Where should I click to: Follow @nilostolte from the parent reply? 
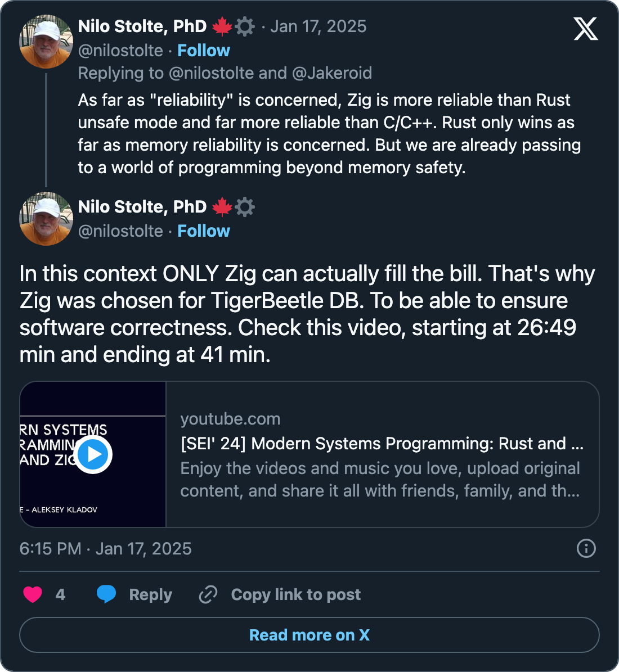[x=204, y=51]
